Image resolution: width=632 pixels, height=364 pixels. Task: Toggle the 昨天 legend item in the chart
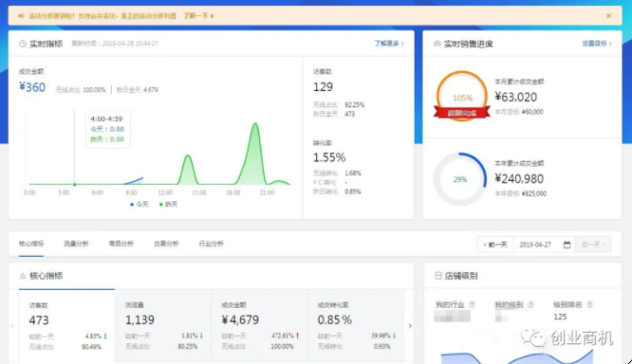point(169,204)
